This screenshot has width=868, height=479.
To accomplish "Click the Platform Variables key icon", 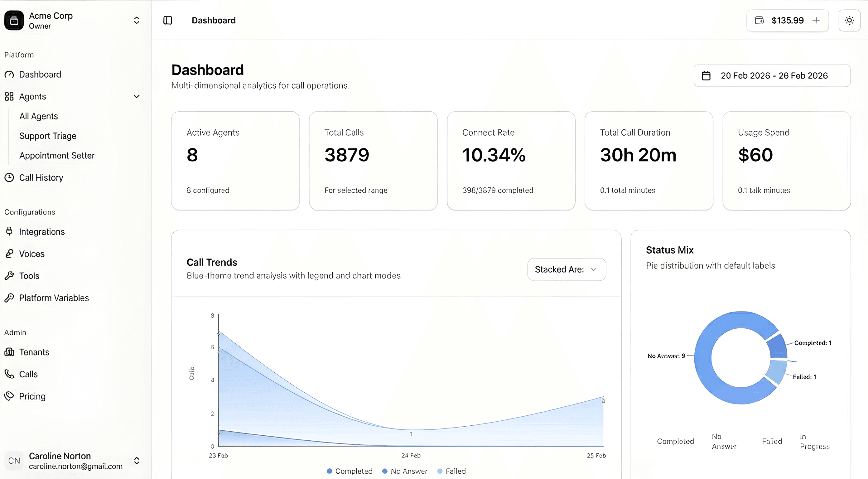I will [x=9, y=298].
